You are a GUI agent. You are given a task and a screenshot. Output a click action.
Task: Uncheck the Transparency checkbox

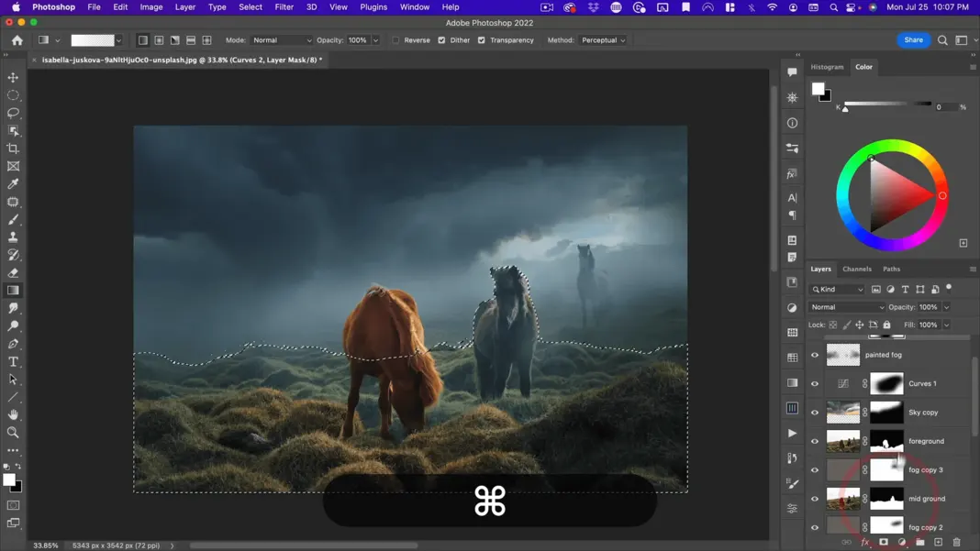point(481,40)
